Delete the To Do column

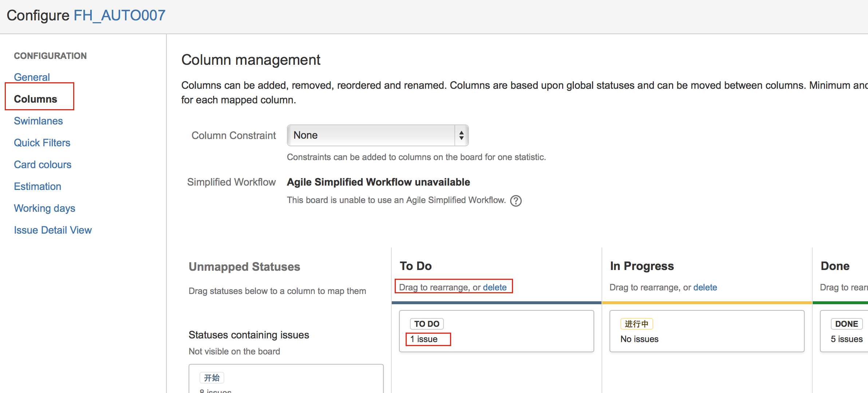[494, 287]
